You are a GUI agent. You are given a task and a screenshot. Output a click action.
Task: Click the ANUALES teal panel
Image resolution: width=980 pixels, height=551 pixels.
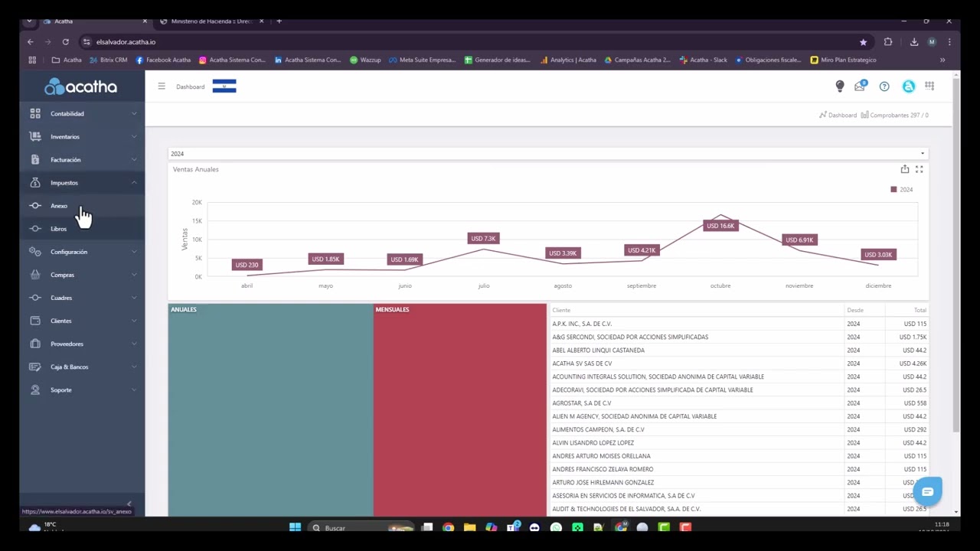[x=270, y=410]
